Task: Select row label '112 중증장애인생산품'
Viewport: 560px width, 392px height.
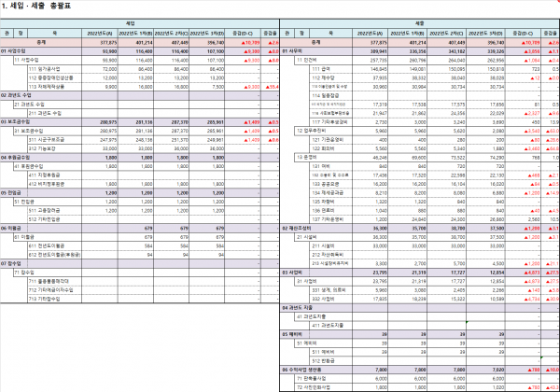Action: [50, 77]
